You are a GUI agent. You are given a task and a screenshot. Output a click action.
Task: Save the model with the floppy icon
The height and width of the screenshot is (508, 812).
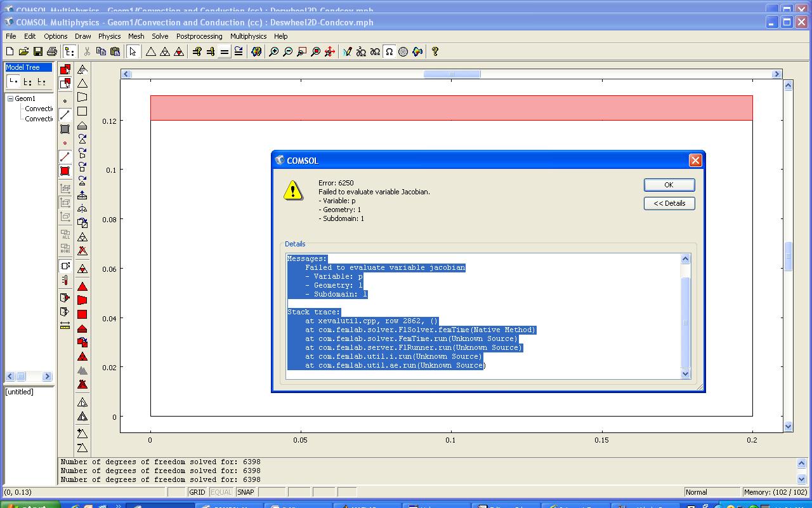point(37,51)
